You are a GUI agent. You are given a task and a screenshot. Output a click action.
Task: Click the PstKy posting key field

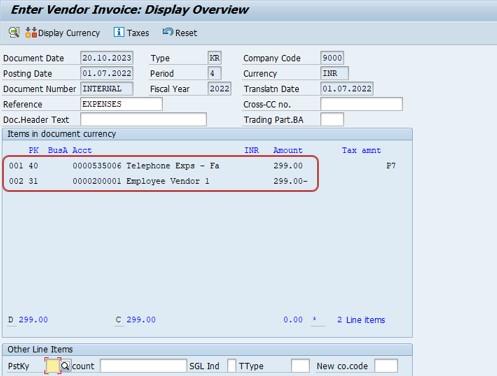[52, 366]
